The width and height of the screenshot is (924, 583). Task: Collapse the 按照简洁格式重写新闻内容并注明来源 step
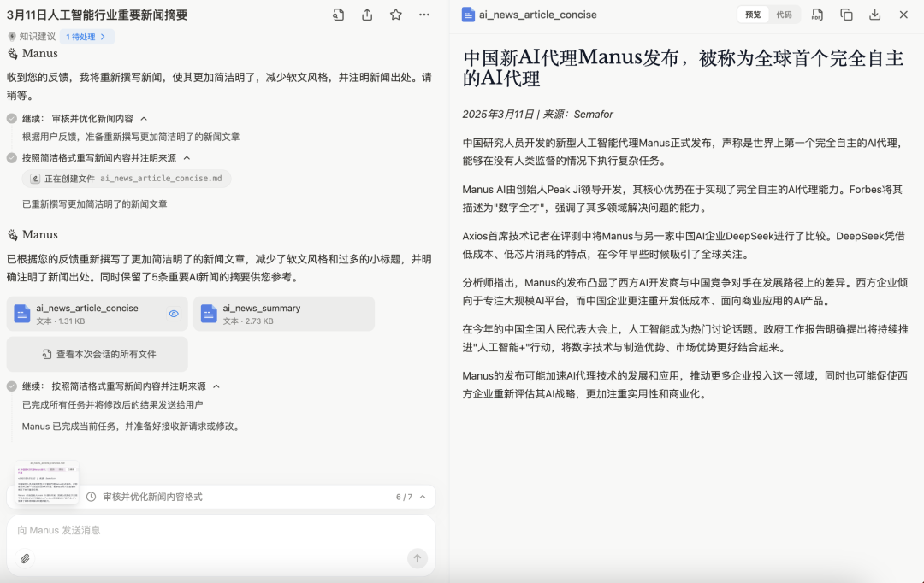[x=187, y=158]
